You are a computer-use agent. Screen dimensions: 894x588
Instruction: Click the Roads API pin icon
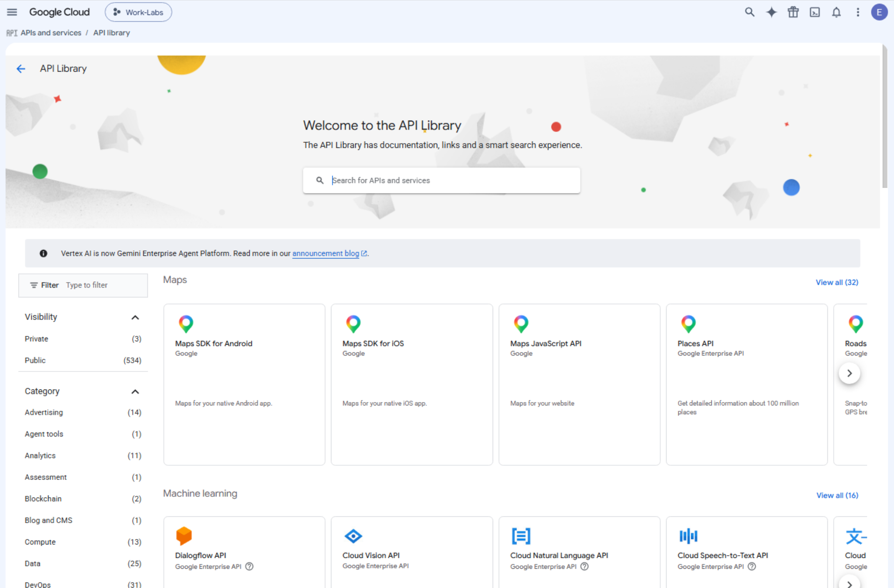(x=856, y=324)
